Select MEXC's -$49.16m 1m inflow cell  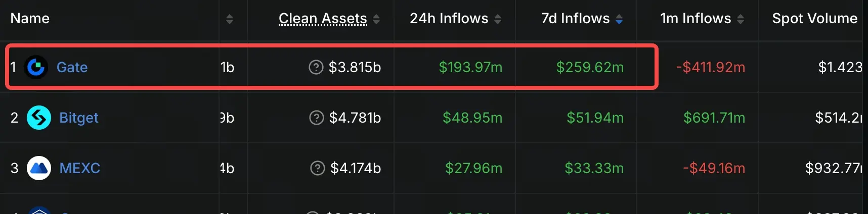coord(714,168)
